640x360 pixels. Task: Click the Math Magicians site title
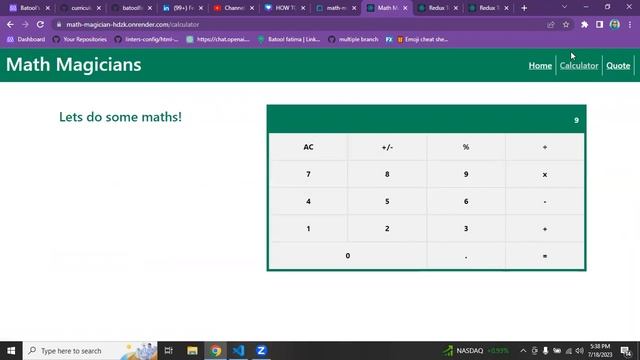(x=73, y=64)
